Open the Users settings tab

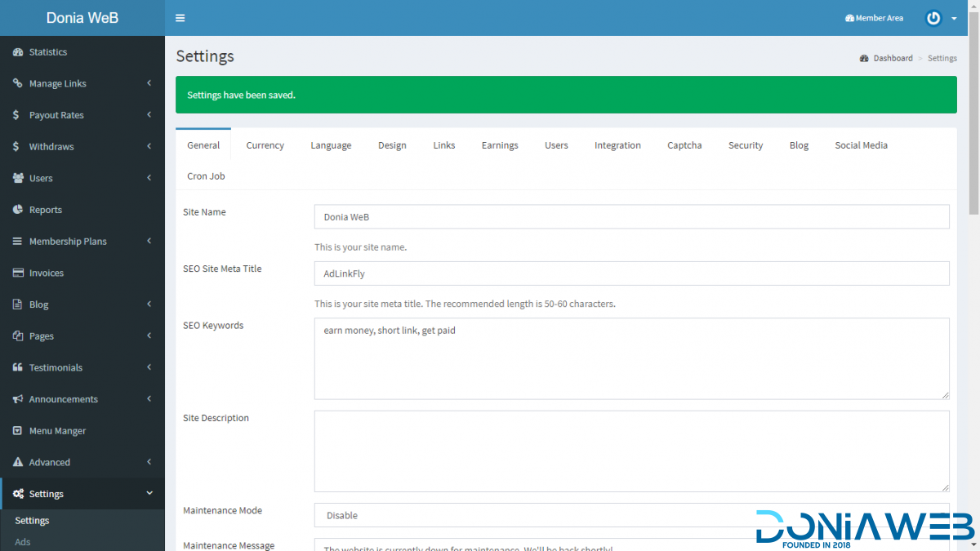click(x=556, y=145)
